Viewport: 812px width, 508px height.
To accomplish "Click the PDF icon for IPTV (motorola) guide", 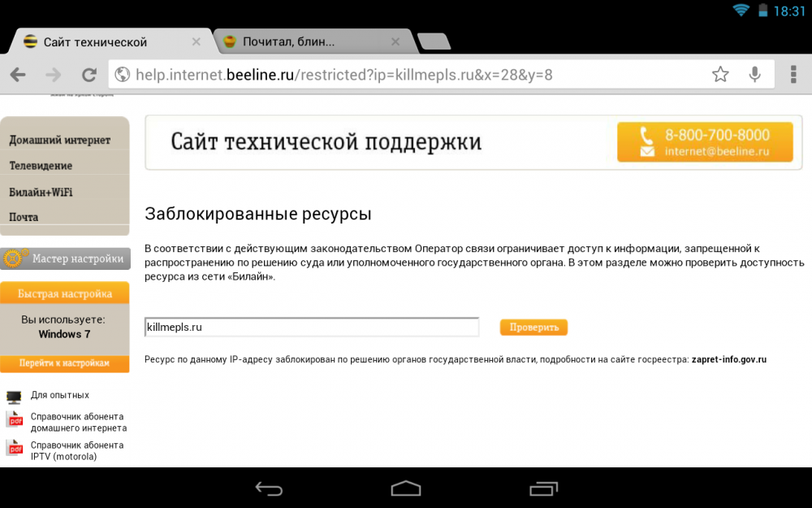I will pos(15,448).
